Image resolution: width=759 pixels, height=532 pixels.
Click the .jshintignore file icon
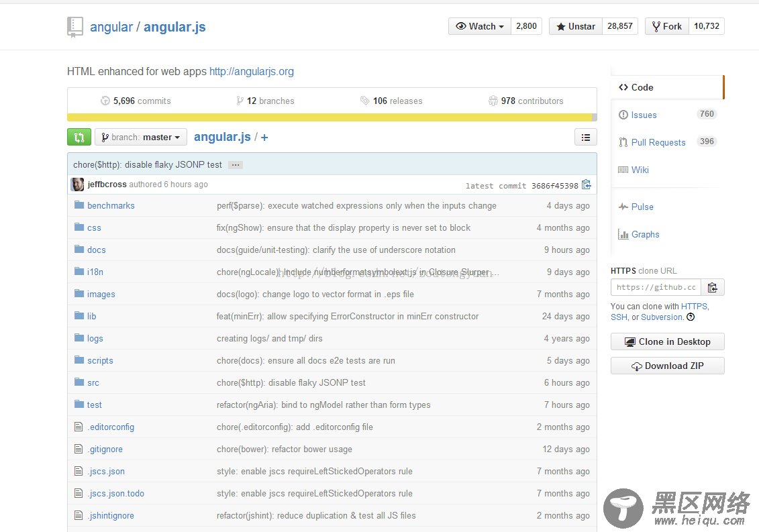point(79,515)
